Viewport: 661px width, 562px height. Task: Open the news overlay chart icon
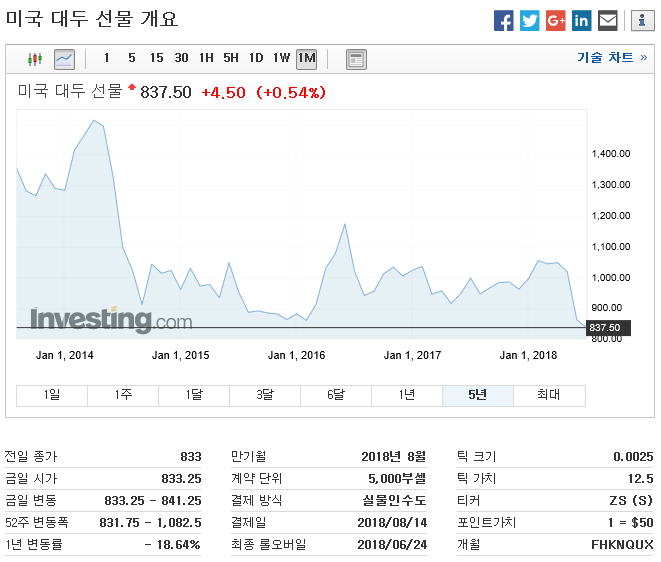click(x=356, y=59)
